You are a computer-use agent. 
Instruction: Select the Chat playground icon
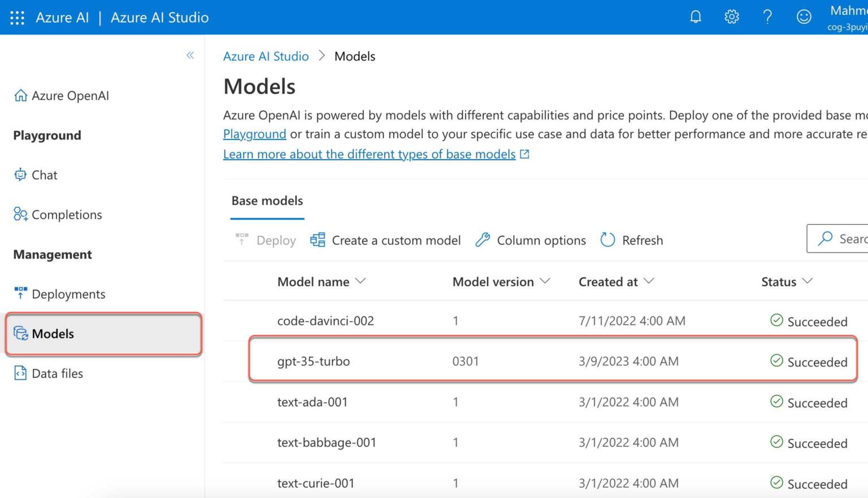tap(20, 175)
